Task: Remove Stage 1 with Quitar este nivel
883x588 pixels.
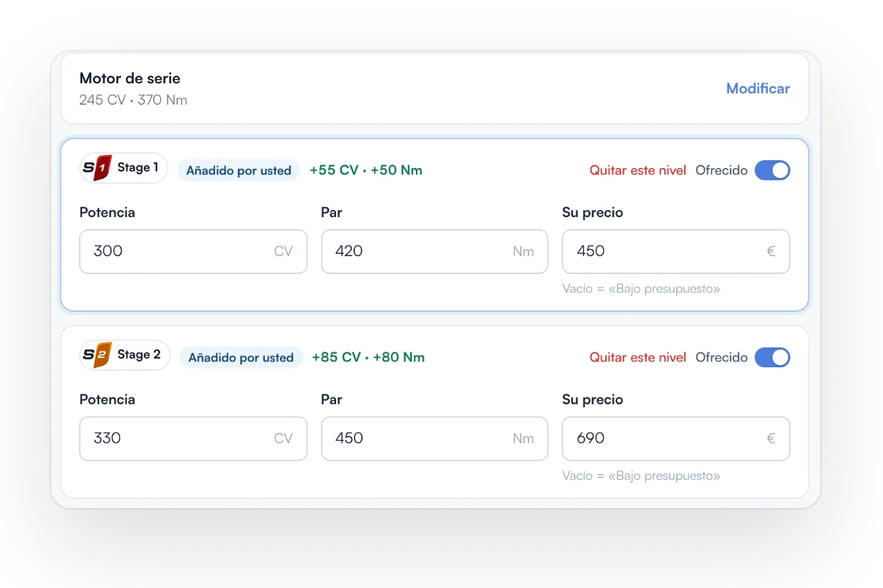Action: [638, 170]
